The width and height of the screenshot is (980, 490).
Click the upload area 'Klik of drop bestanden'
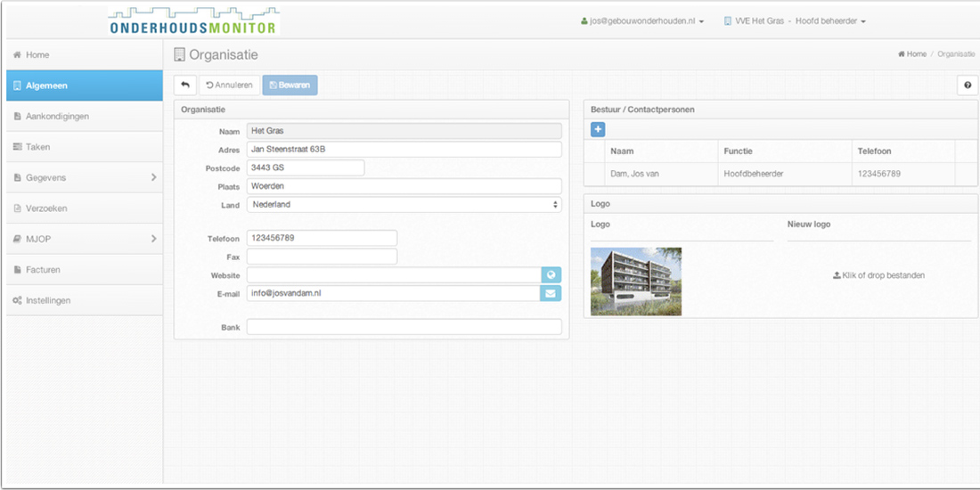click(878, 275)
